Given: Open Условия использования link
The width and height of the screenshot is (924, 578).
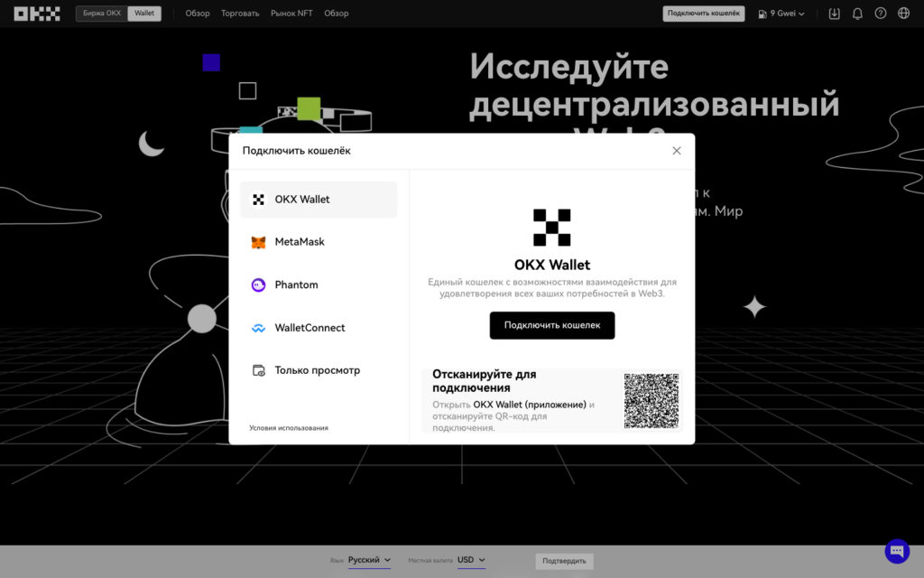Looking at the screenshot, I should tap(289, 428).
